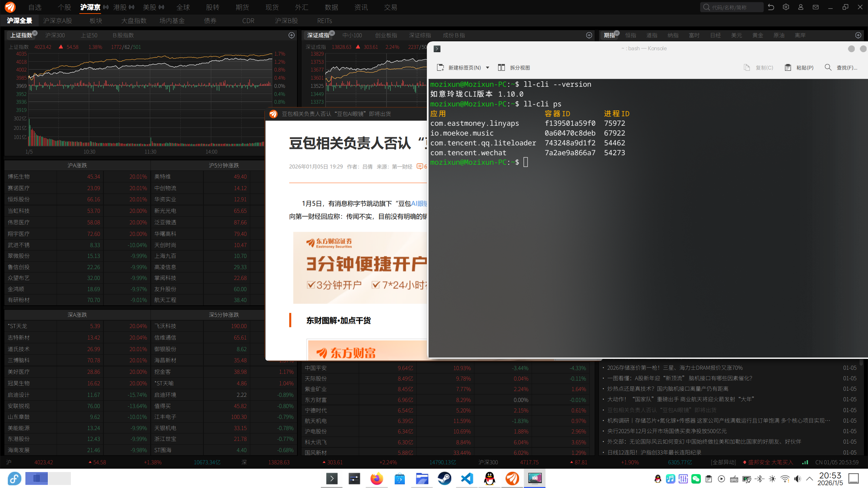868x488 pixels.
Task: Close the 深证成指 tab with its x
Action: tap(332, 33)
